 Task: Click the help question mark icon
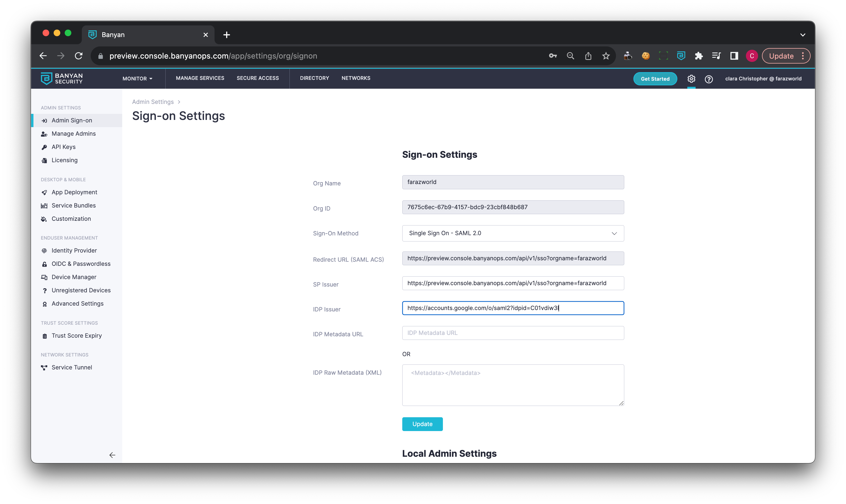708,79
